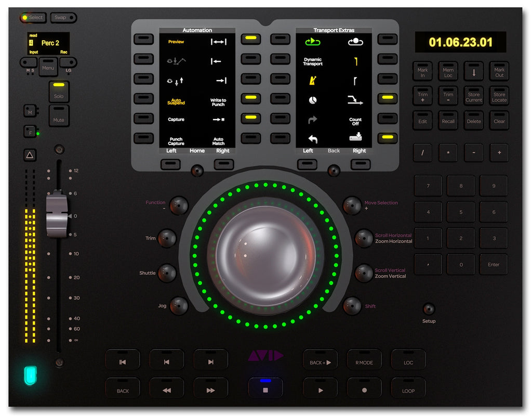Click the LOC button

point(408,359)
